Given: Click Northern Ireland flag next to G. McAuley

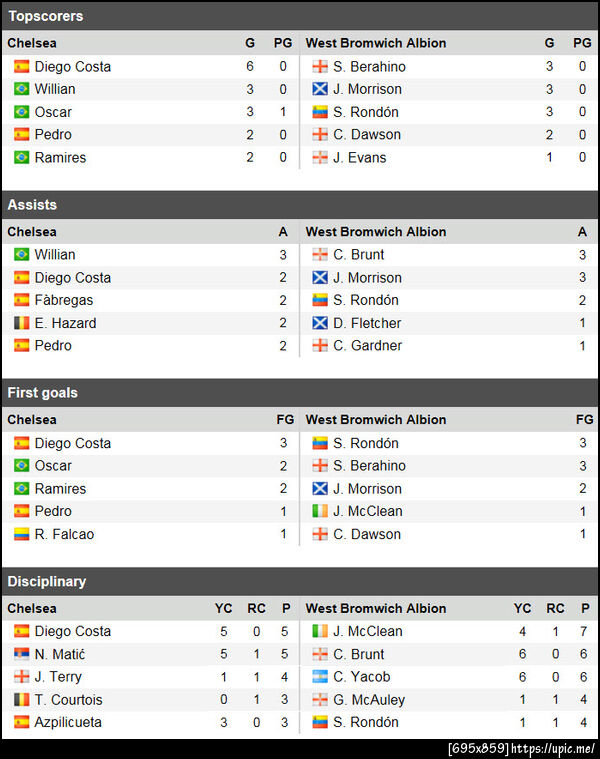Looking at the screenshot, I should pos(320,700).
